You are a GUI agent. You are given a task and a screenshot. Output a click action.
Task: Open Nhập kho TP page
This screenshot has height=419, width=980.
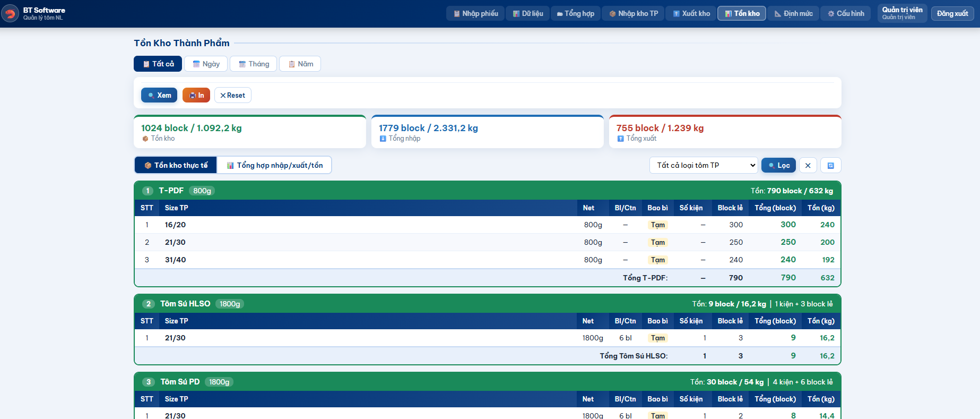(634, 14)
